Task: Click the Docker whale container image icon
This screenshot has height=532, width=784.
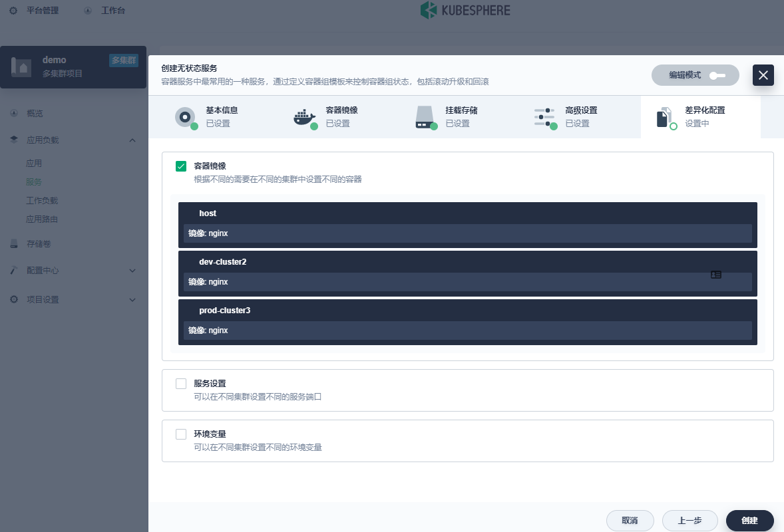Action: pos(305,118)
